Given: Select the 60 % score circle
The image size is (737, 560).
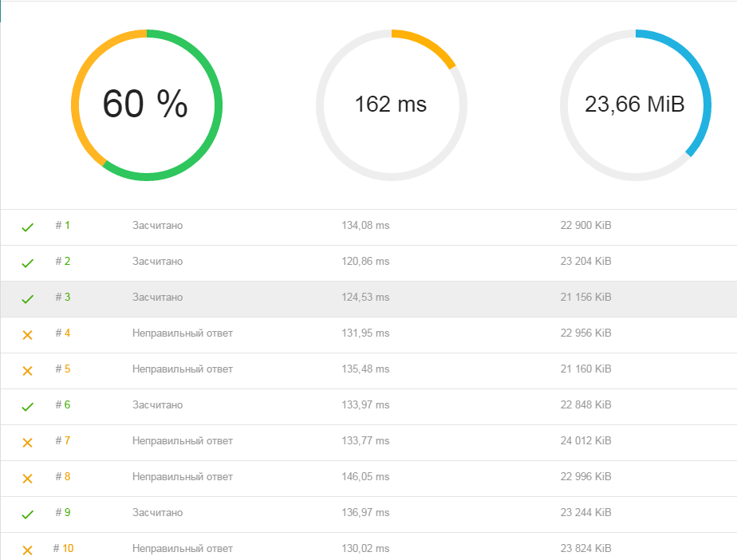Looking at the screenshot, I should click(x=147, y=105).
